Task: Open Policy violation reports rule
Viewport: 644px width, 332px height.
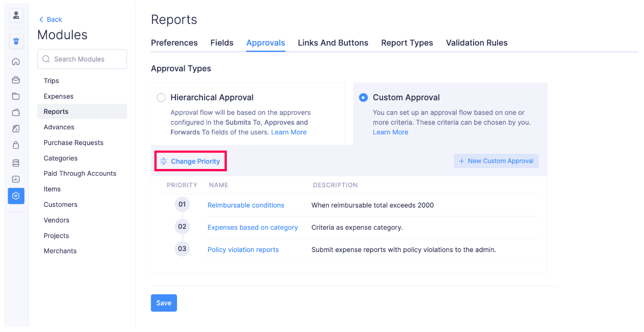Action: point(243,249)
